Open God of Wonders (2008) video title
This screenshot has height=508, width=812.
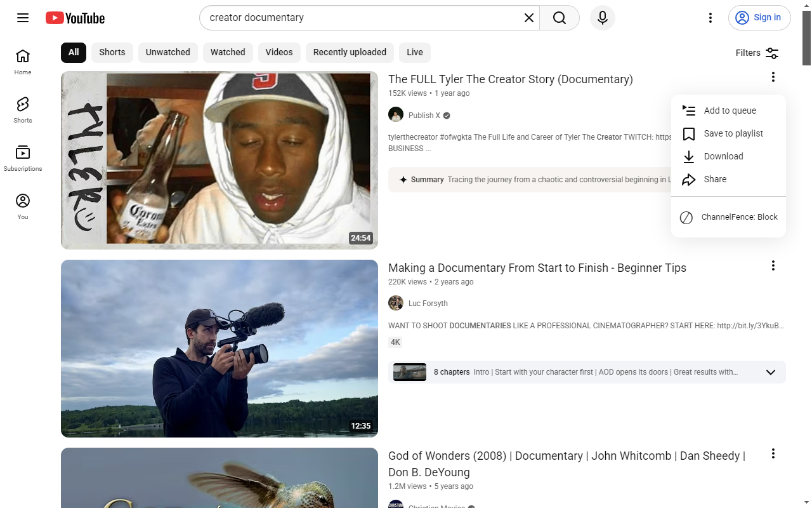(566, 464)
